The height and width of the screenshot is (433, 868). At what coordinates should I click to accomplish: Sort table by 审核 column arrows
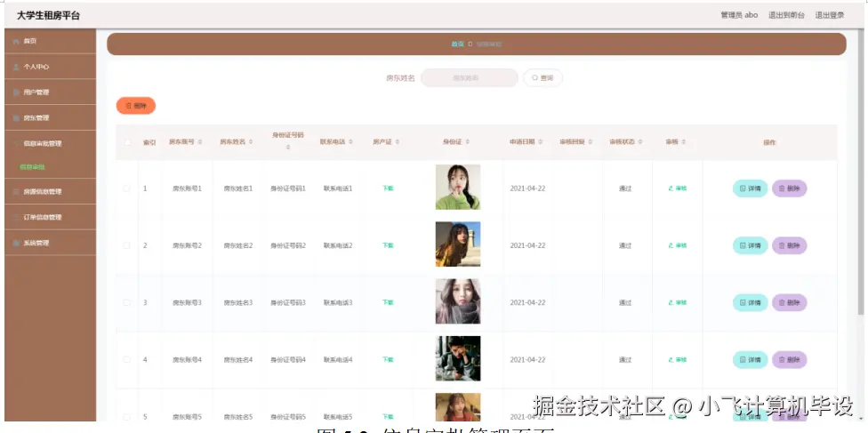click(x=684, y=142)
